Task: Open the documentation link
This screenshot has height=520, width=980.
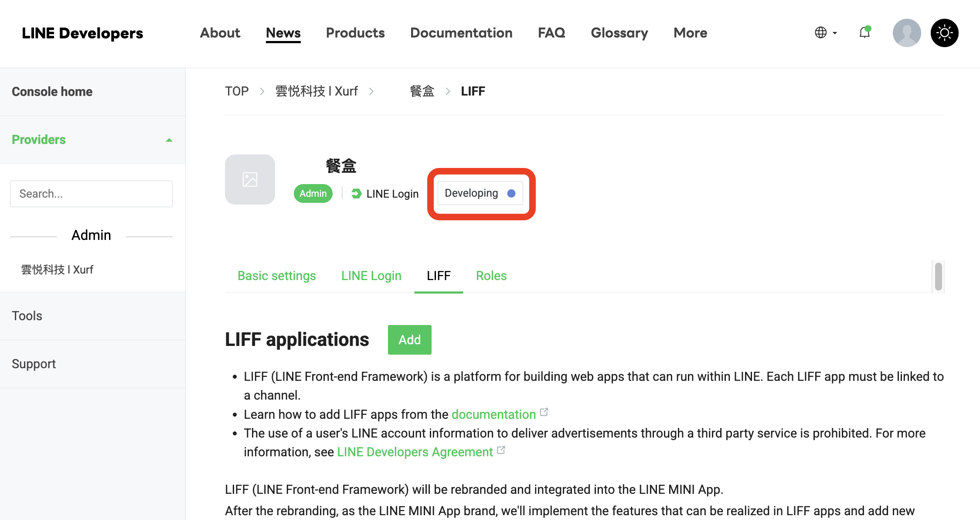Action: point(493,414)
